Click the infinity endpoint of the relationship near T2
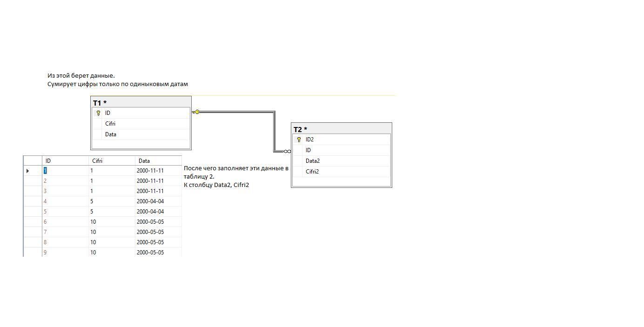The width and height of the screenshot is (644, 327). click(x=287, y=151)
